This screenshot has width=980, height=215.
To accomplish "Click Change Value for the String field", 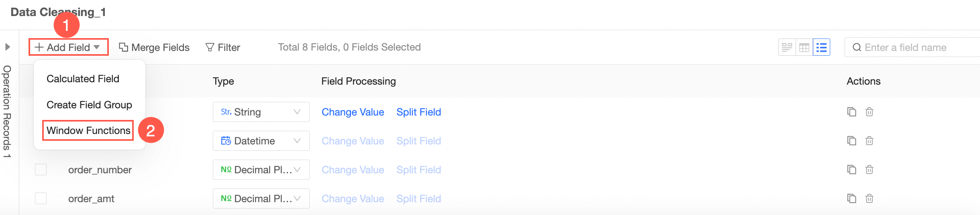I will coord(353,112).
